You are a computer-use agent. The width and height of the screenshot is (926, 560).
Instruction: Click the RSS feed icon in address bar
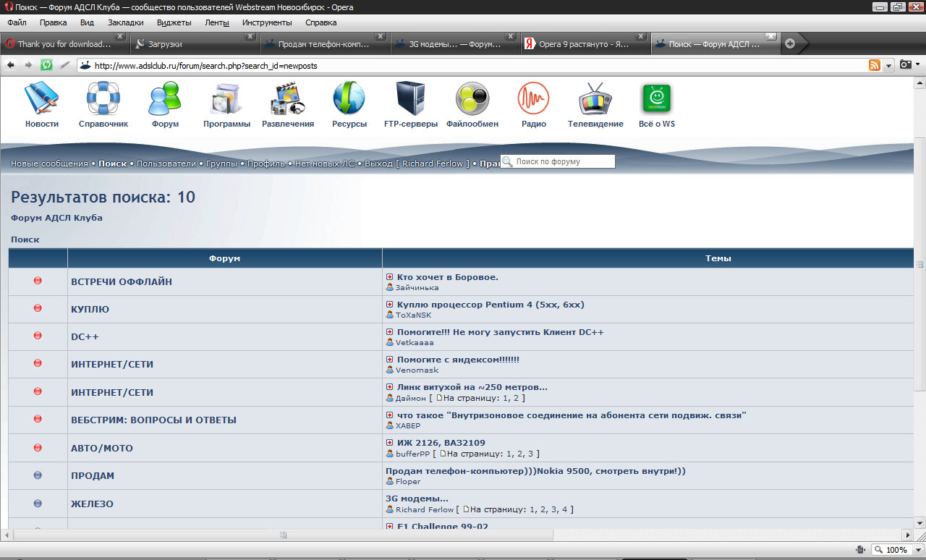pos(875,65)
